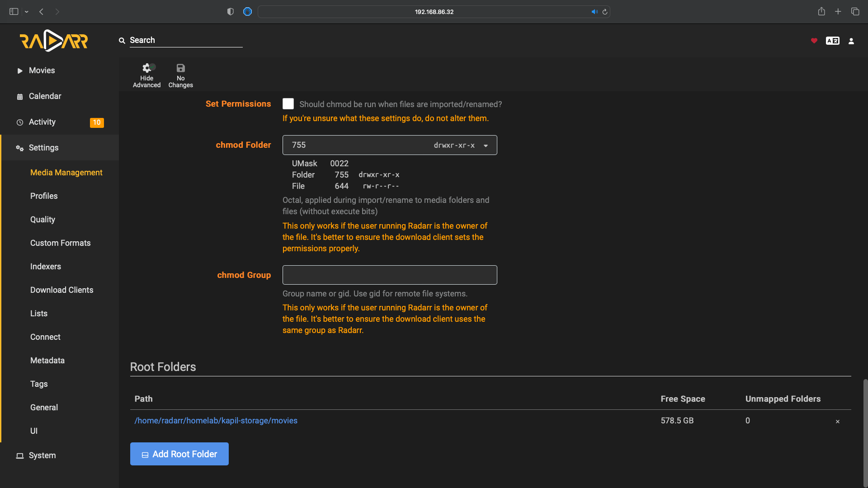
Task: Click the Safari sidebar toggle icon
Action: 14,12
